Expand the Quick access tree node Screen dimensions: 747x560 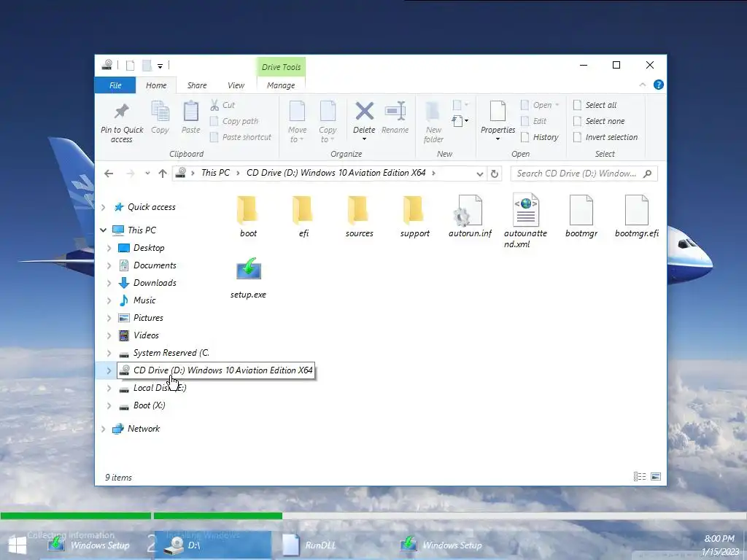point(104,207)
